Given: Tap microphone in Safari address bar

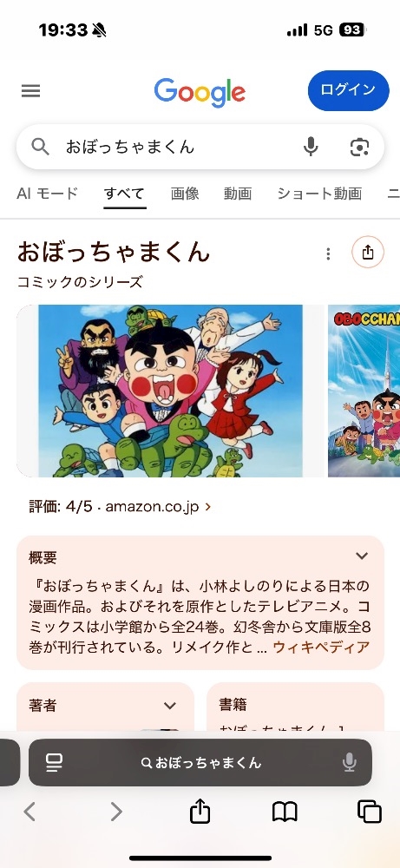Looking at the screenshot, I should [x=349, y=763].
